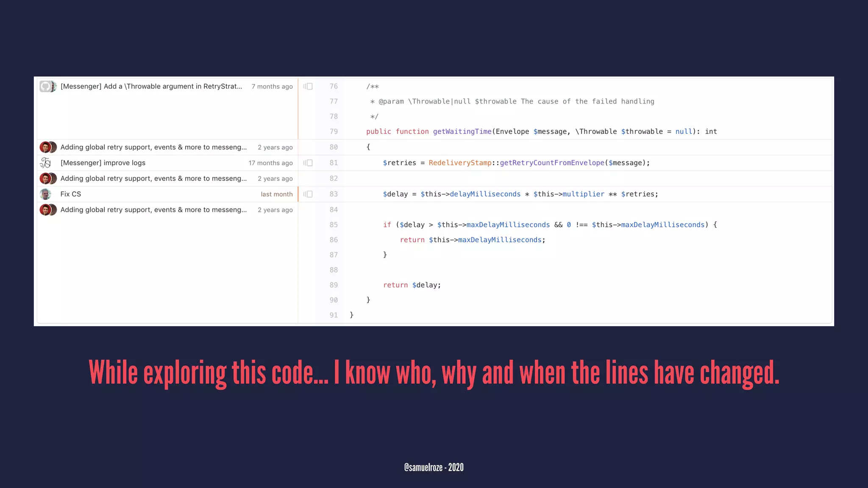
Task: Open the 'Fix CS' commit
Action: (70, 194)
